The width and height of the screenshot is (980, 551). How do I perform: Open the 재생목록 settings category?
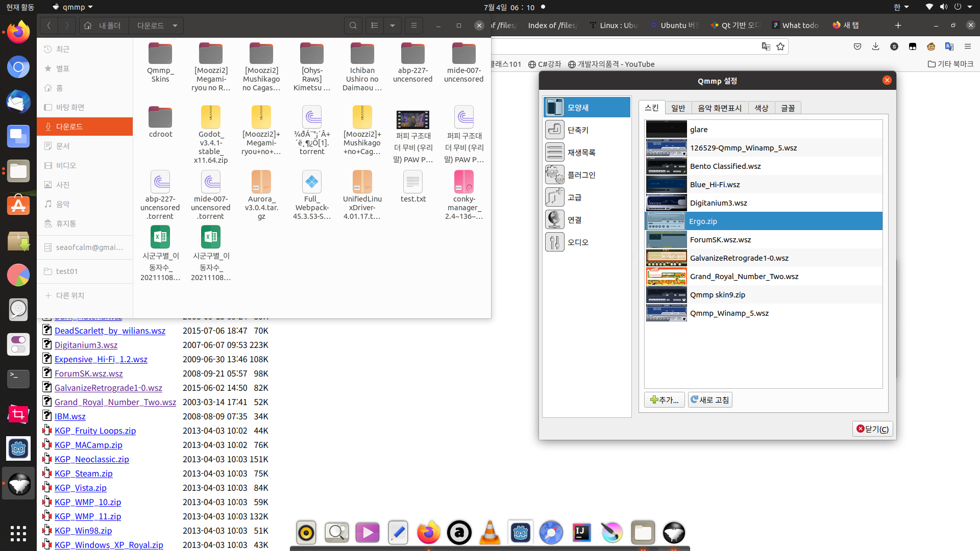(x=581, y=153)
